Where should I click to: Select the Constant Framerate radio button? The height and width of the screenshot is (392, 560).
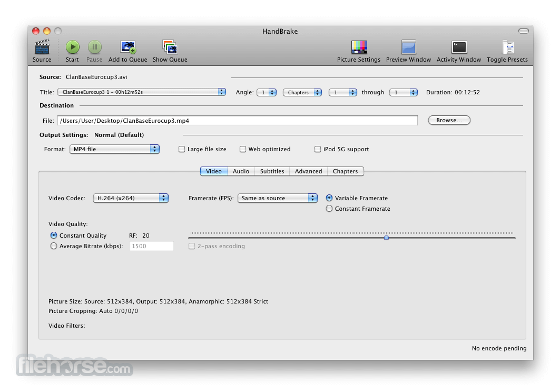pyautogui.click(x=329, y=208)
